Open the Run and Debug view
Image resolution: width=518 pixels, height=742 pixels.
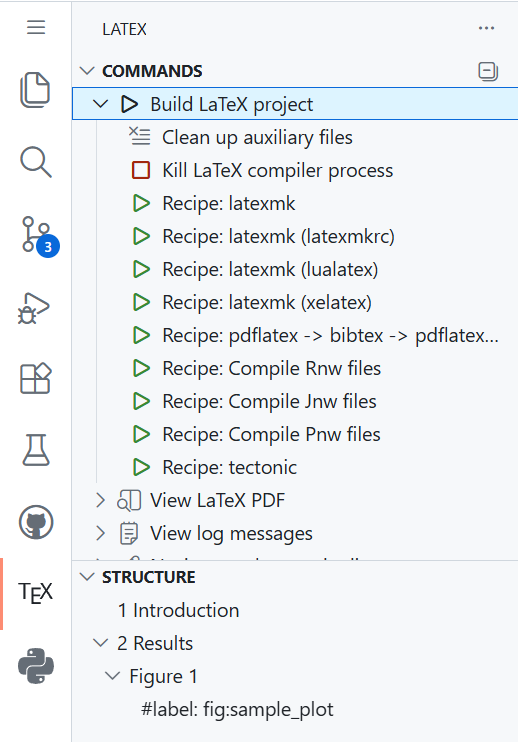(x=34, y=308)
